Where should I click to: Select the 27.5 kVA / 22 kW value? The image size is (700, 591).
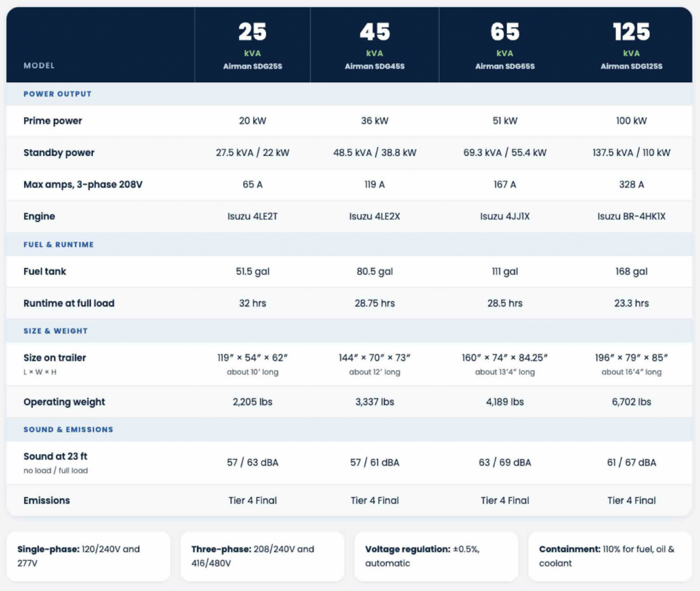(x=253, y=153)
